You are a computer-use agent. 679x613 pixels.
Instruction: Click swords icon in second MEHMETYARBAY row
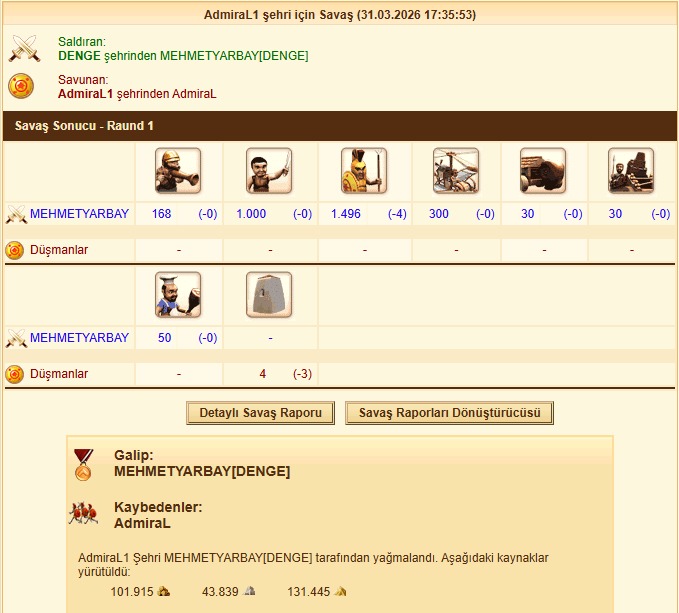point(16,339)
